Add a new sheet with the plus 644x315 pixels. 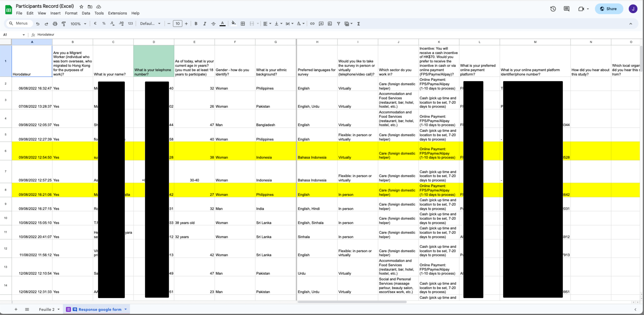click(16, 309)
